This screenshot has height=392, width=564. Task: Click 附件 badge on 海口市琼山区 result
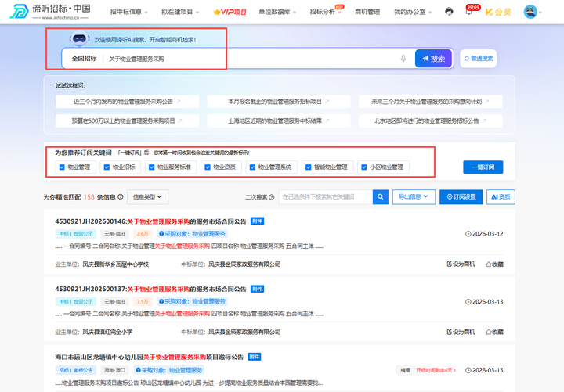tap(255, 357)
